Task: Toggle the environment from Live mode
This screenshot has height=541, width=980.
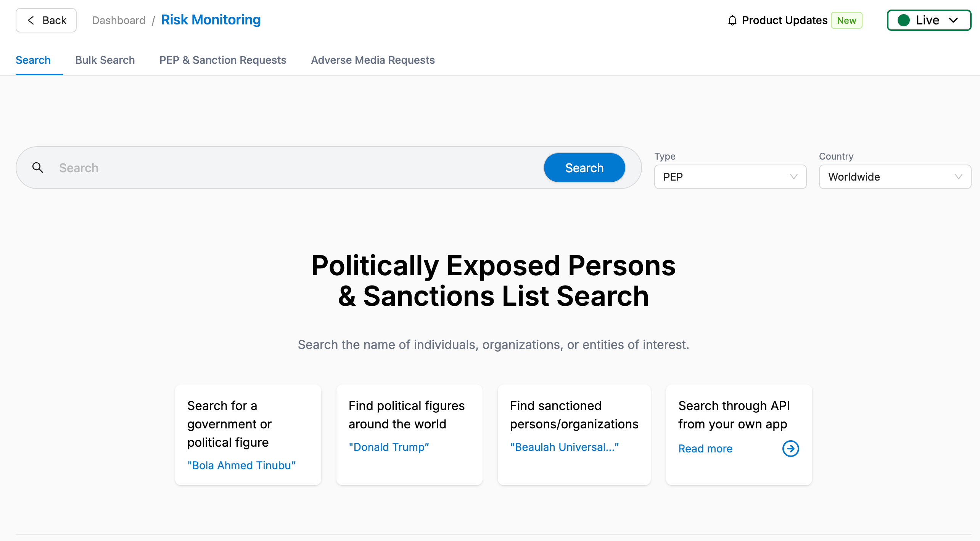Action: pyautogui.click(x=929, y=20)
